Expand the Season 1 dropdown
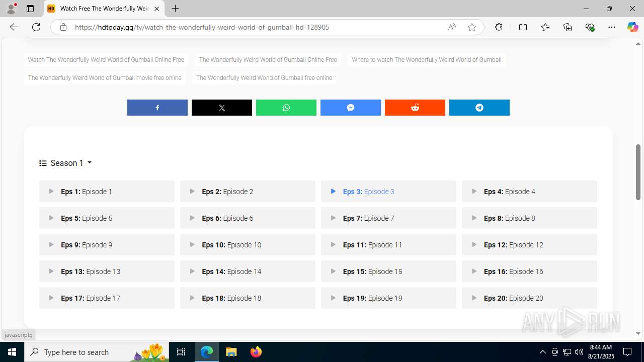This screenshot has width=644, height=362. 65,163
